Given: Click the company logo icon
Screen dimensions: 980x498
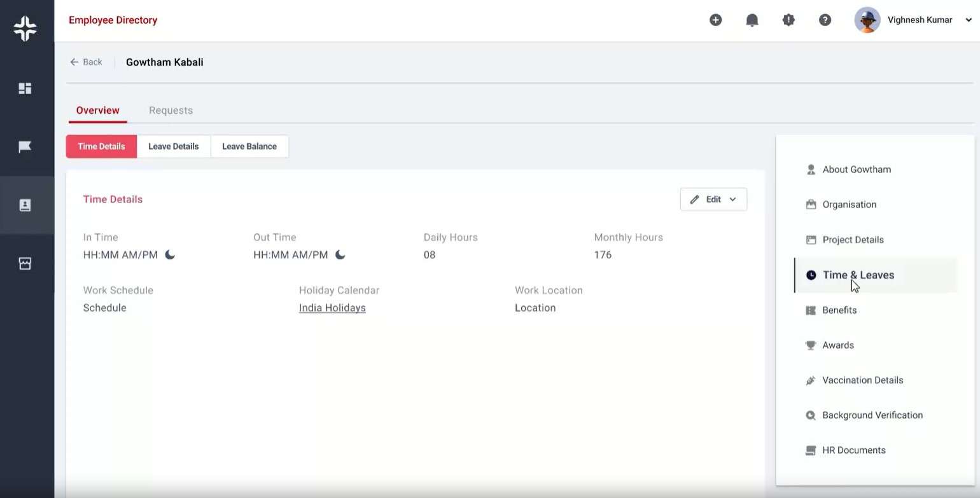Looking at the screenshot, I should point(25,29).
